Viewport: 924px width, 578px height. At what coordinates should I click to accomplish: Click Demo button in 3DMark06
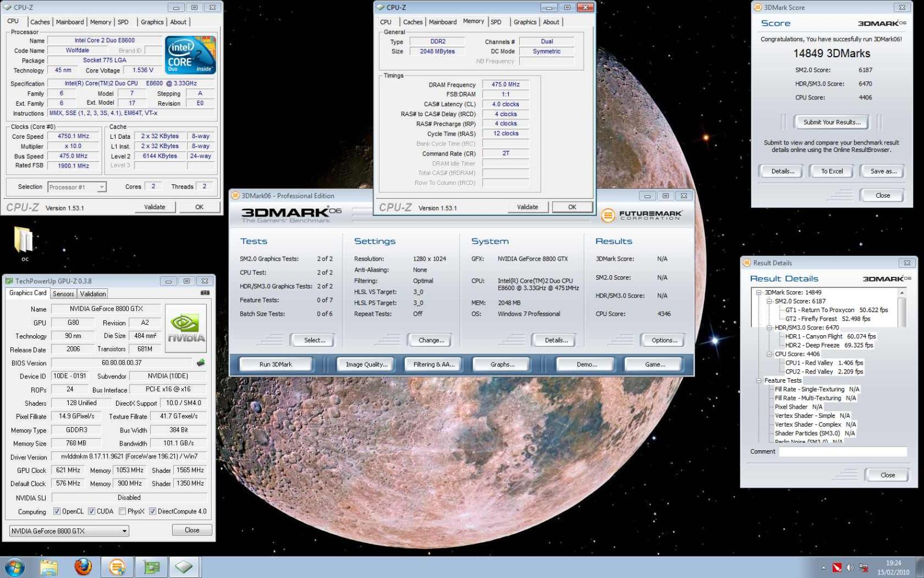(x=587, y=364)
